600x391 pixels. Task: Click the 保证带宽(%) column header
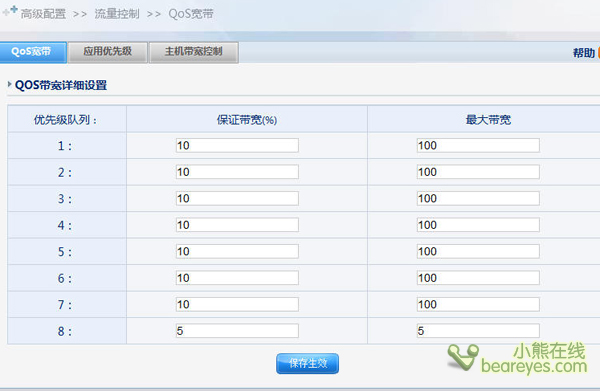247,120
